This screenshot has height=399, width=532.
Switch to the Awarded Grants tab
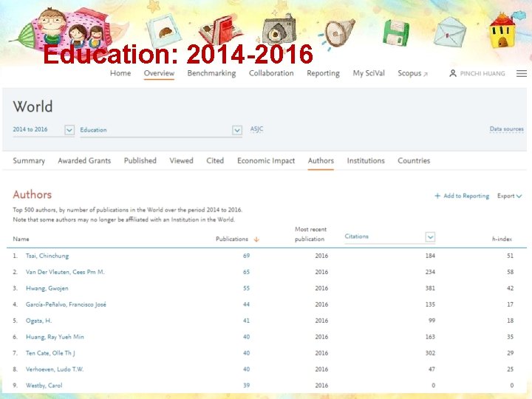tap(84, 161)
